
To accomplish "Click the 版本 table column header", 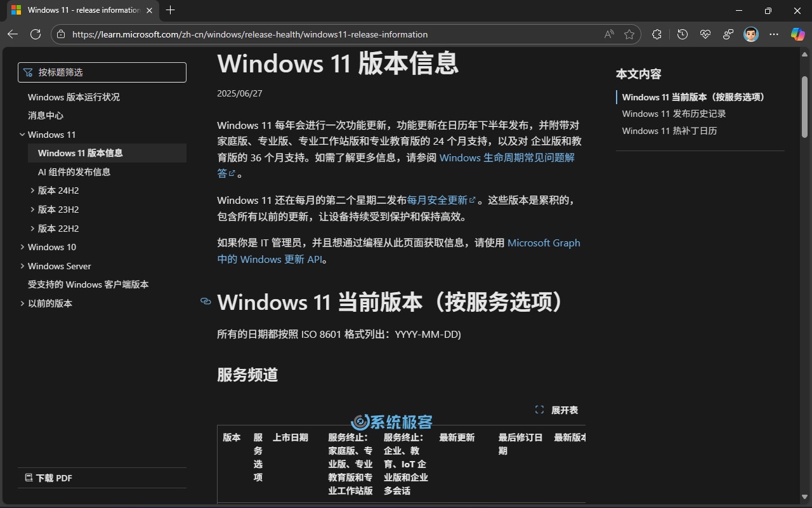I will click(232, 438).
